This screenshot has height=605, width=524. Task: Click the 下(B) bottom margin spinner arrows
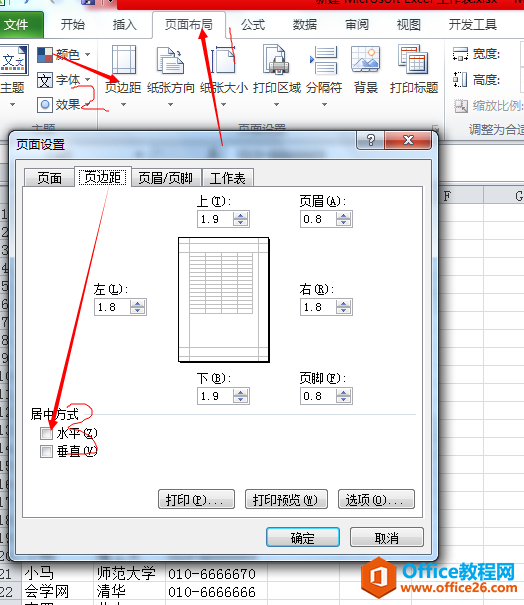pyautogui.click(x=240, y=396)
